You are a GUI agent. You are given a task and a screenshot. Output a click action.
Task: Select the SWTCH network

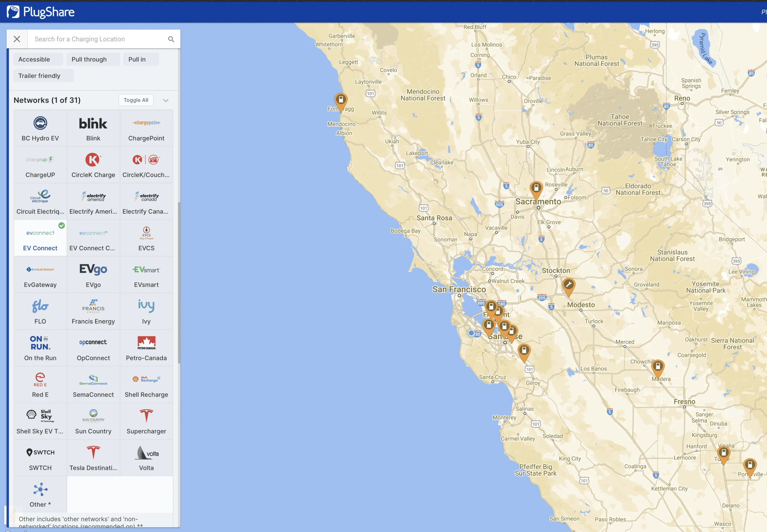tap(40, 458)
